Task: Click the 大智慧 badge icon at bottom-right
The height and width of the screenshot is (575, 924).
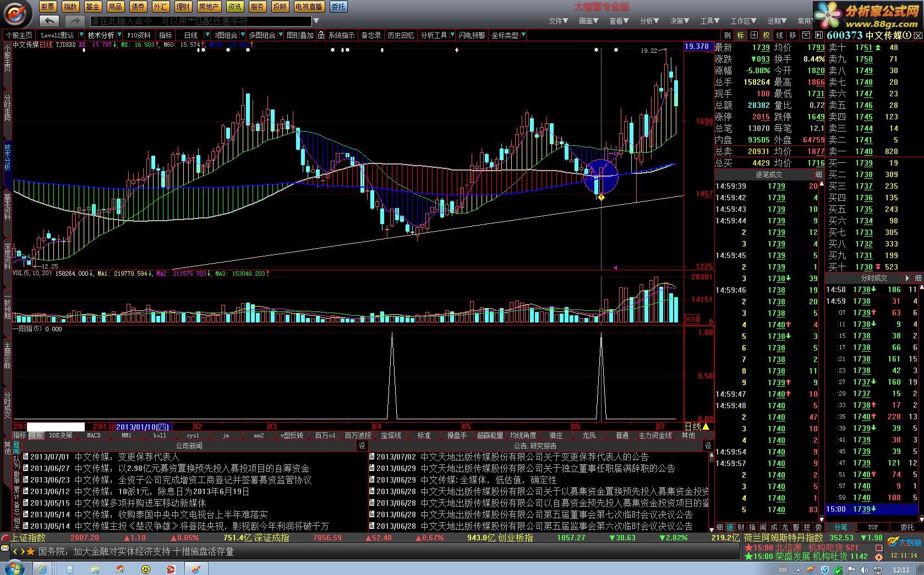Action: [904, 542]
